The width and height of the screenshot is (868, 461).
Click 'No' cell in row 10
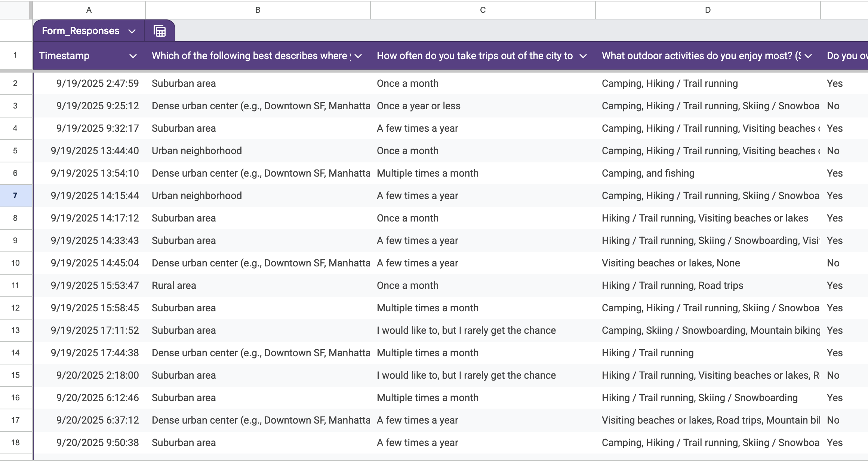click(x=844, y=263)
